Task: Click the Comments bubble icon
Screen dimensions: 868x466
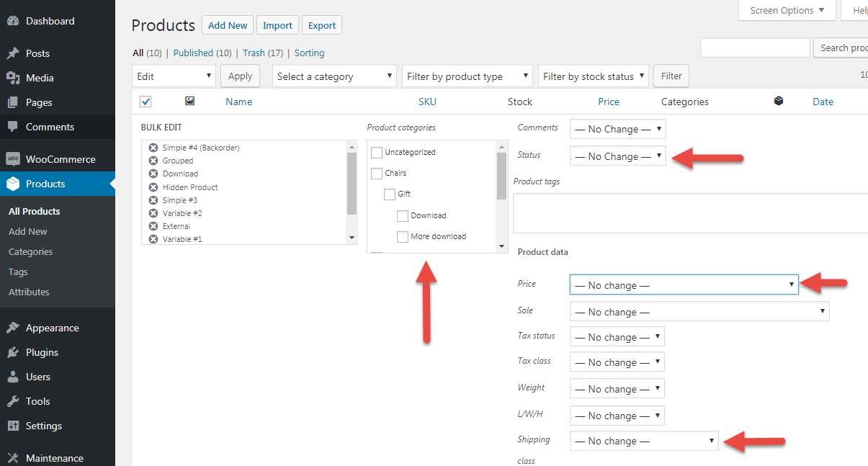Action: [x=13, y=127]
